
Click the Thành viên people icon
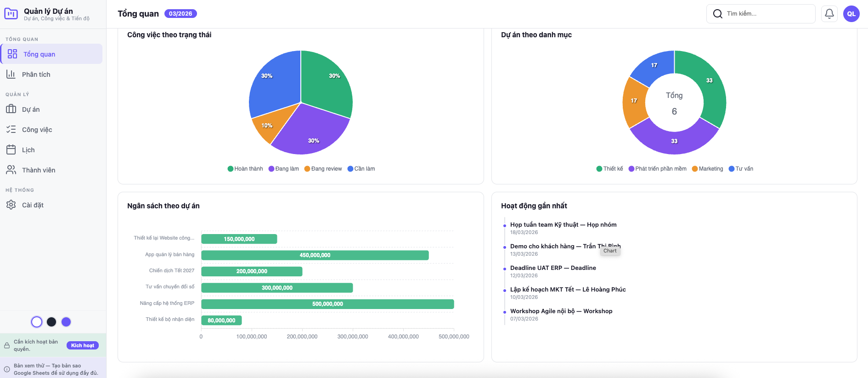click(11, 170)
